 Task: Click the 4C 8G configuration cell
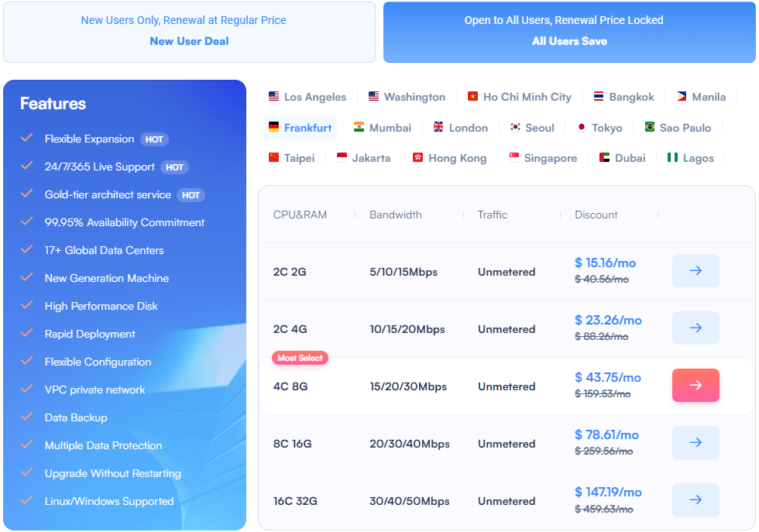coord(290,386)
